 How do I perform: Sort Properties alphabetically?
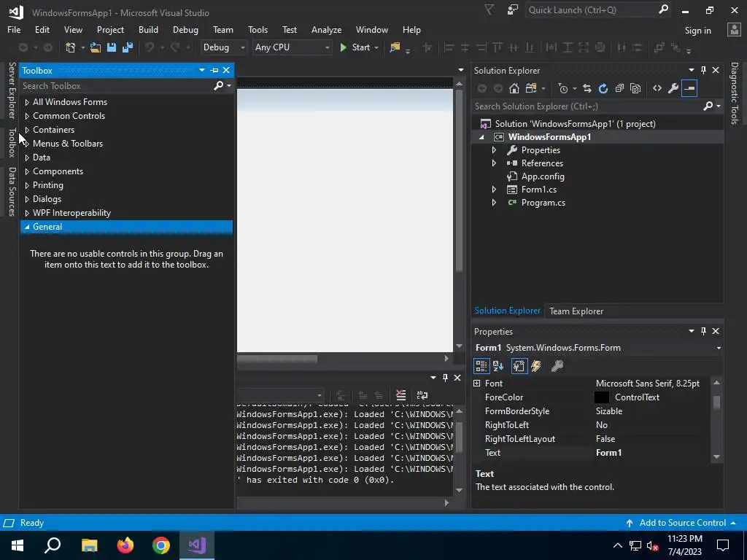tap(498, 366)
